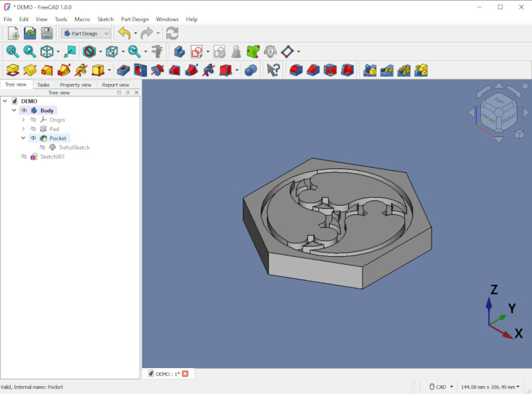Open the dimension units dropdown in status bar

point(490,387)
